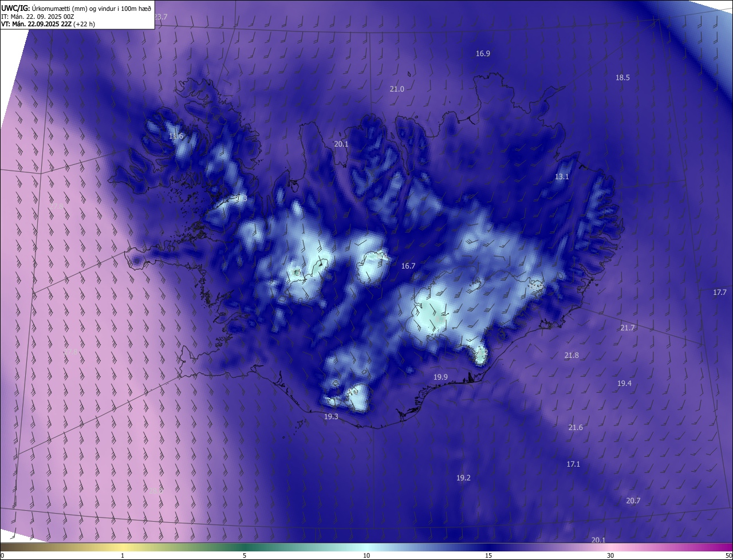Viewport: 733px width, 560px height.
Task: Select the 20.7 value label
Action: click(633, 500)
